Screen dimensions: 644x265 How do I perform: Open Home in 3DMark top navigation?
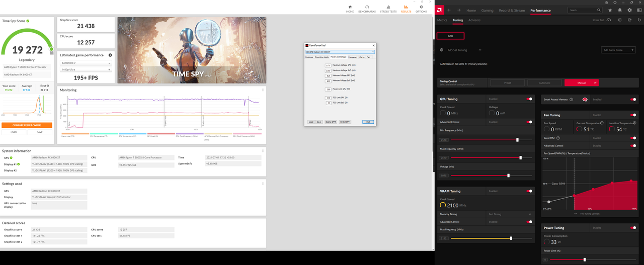[x=350, y=9]
